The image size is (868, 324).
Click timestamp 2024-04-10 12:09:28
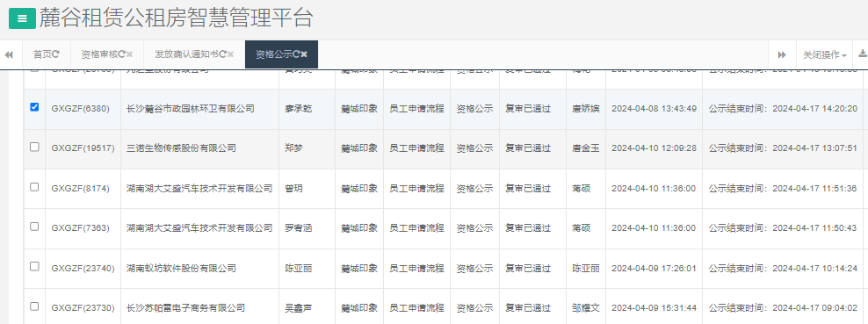[x=654, y=148]
